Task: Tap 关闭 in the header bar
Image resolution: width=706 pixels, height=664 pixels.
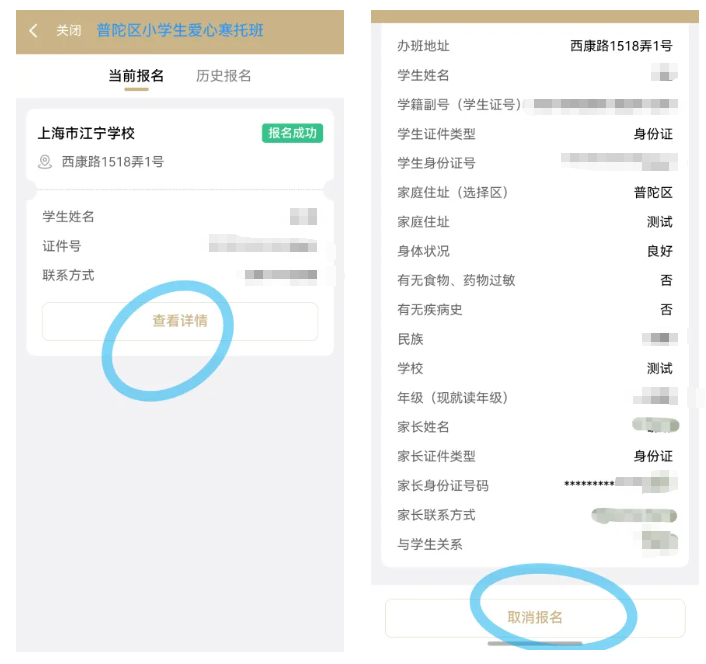Action: [x=68, y=31]
